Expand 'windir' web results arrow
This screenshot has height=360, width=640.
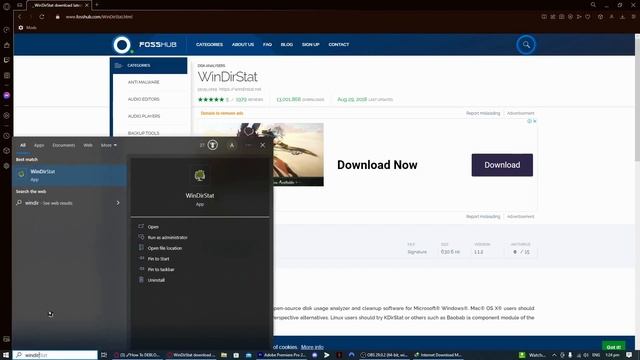pos(118,203)
